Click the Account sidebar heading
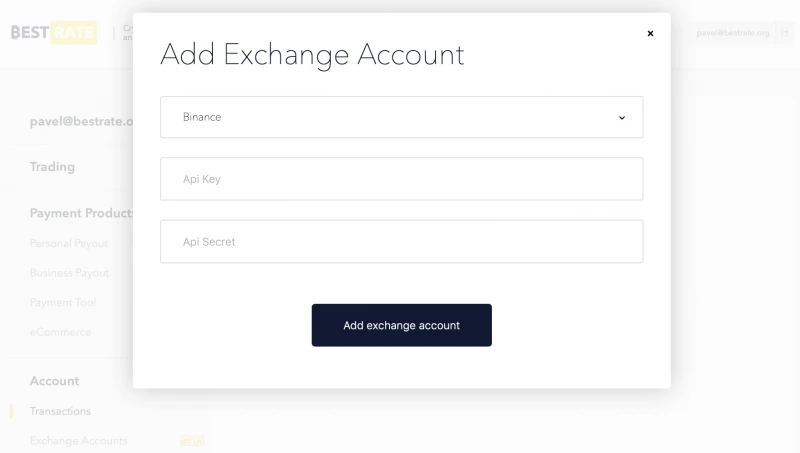This screenshot has height=453, width=800. [54, 381]
